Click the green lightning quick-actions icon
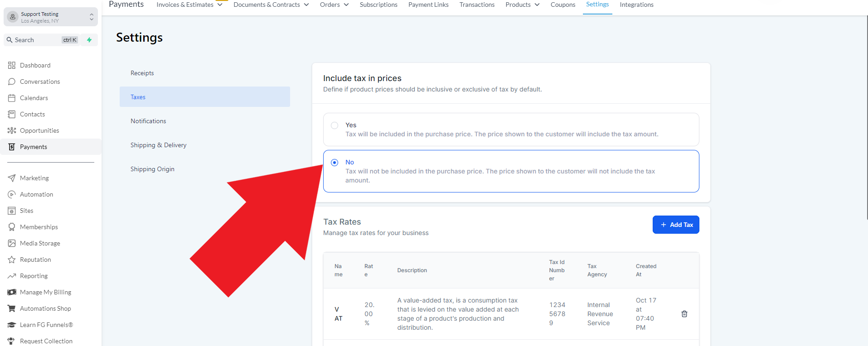This screenshot has height=346, width=868. (89, 40)
